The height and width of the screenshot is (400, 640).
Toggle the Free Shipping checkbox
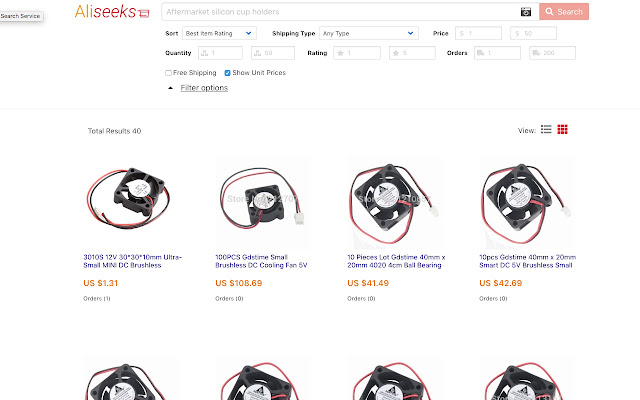168,73
